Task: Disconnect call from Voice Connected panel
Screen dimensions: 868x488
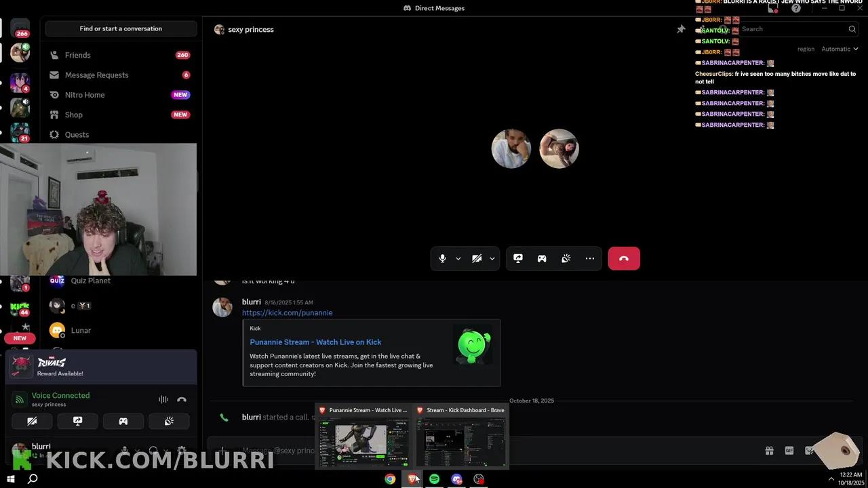Action: pyautogui.click(x=182, y=400)
